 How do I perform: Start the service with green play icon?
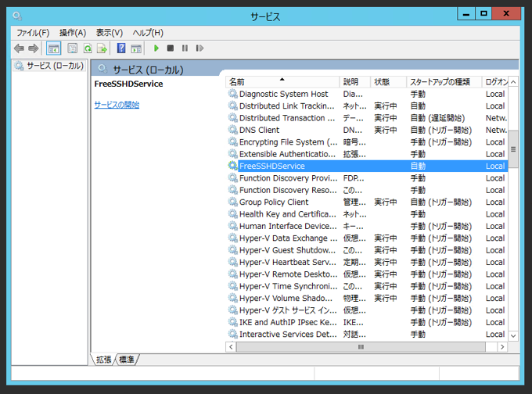click(156, 48)
